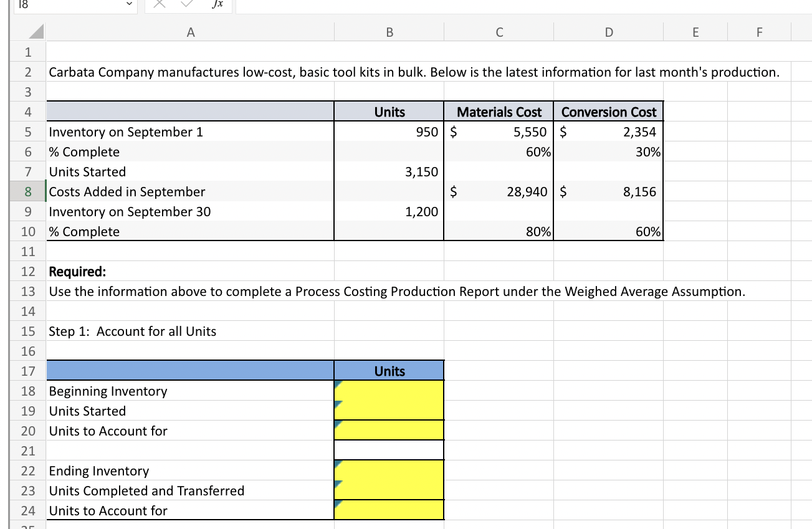Click the formula bar input field

click(523, 5)
